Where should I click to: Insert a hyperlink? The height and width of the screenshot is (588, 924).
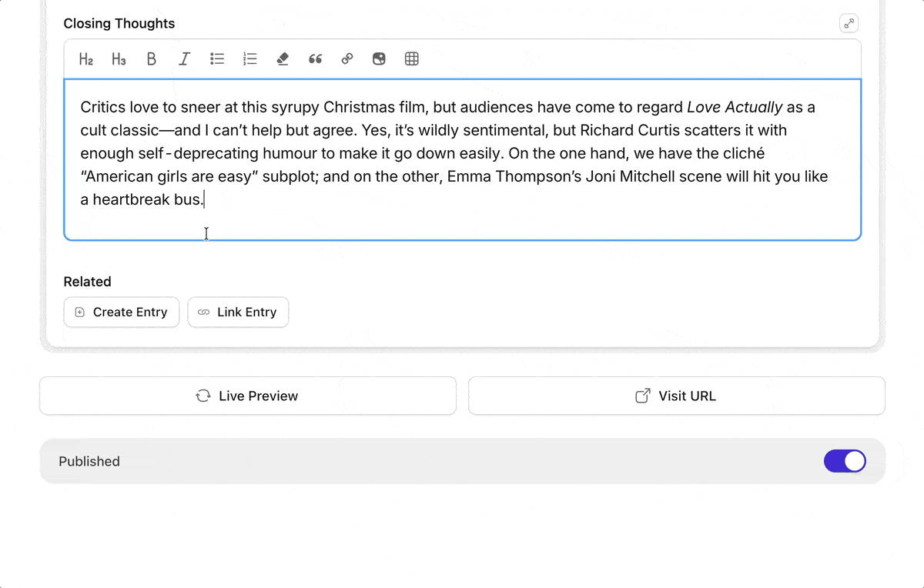346,58
